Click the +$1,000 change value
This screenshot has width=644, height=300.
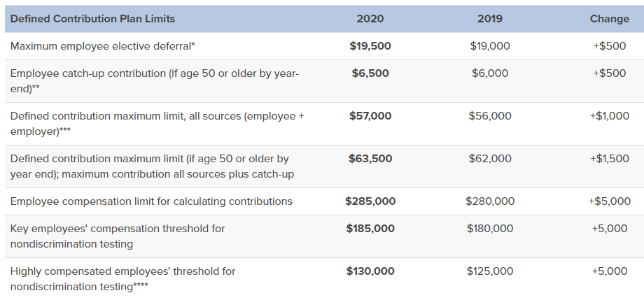click(x=609, y=116)
